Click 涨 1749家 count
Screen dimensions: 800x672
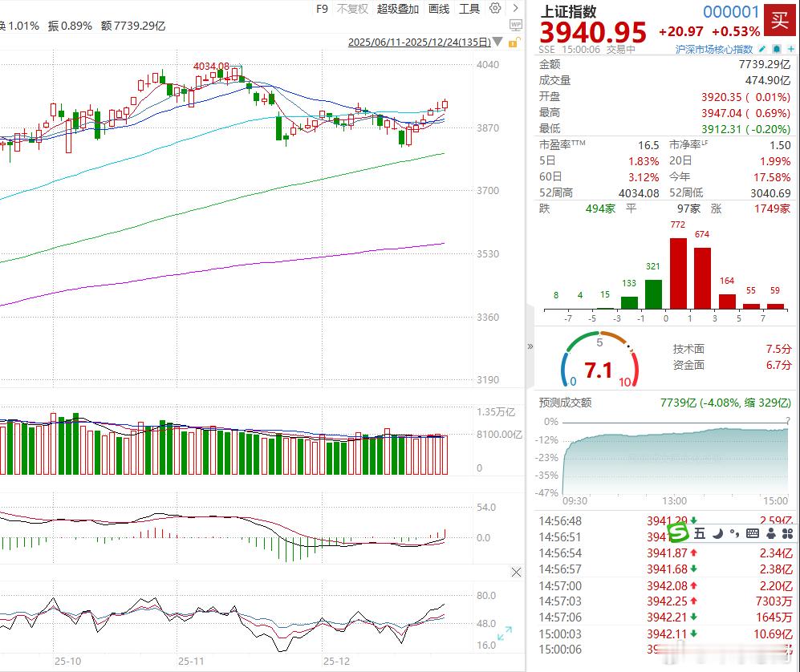point(772,208)
